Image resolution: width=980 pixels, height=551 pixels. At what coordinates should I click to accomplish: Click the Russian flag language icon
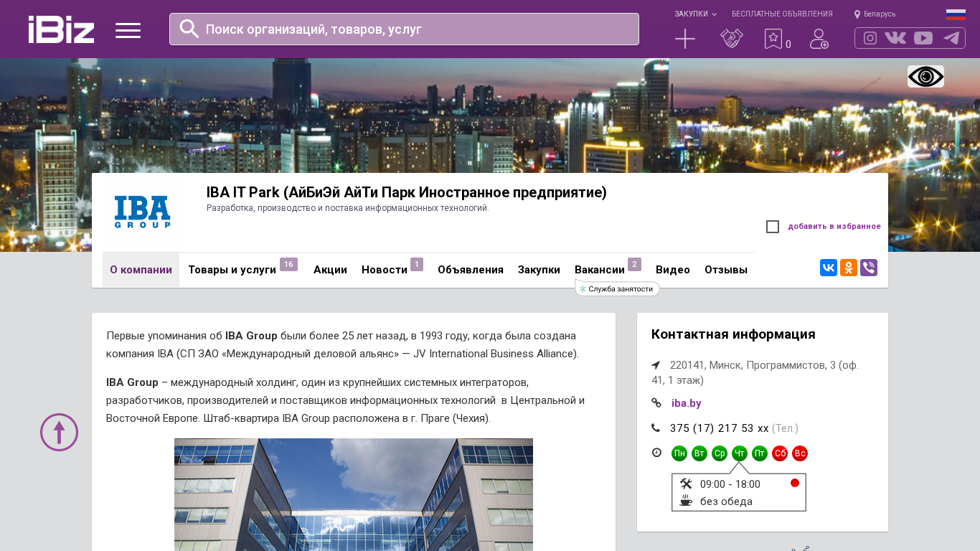tap(956, 14)
